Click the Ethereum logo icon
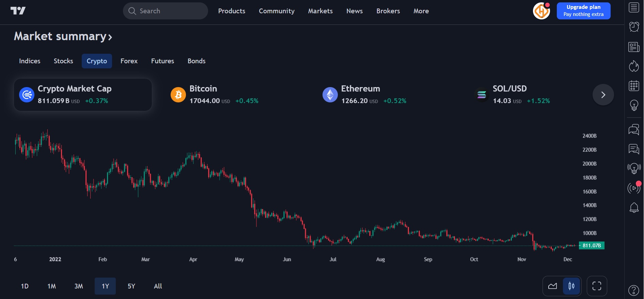This screenshot has width=644, height=299. [330, 95]
